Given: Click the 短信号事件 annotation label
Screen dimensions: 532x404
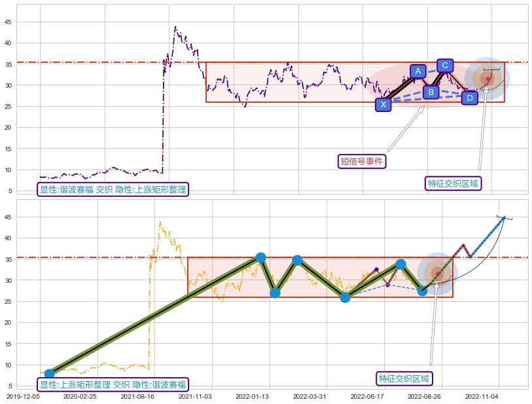Looking at the screenshot, I should click(x=362, y=161).
